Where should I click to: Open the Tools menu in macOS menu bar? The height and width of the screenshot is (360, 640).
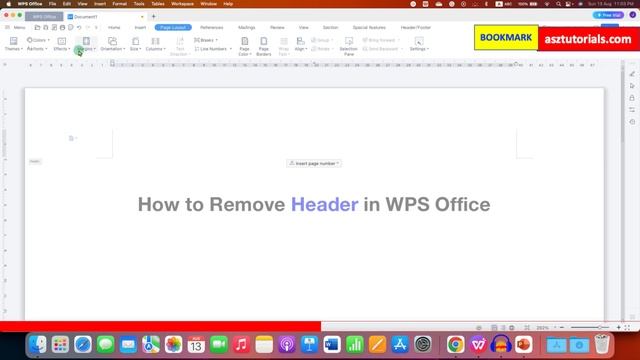pyautogui.click(x=139, y=4)
